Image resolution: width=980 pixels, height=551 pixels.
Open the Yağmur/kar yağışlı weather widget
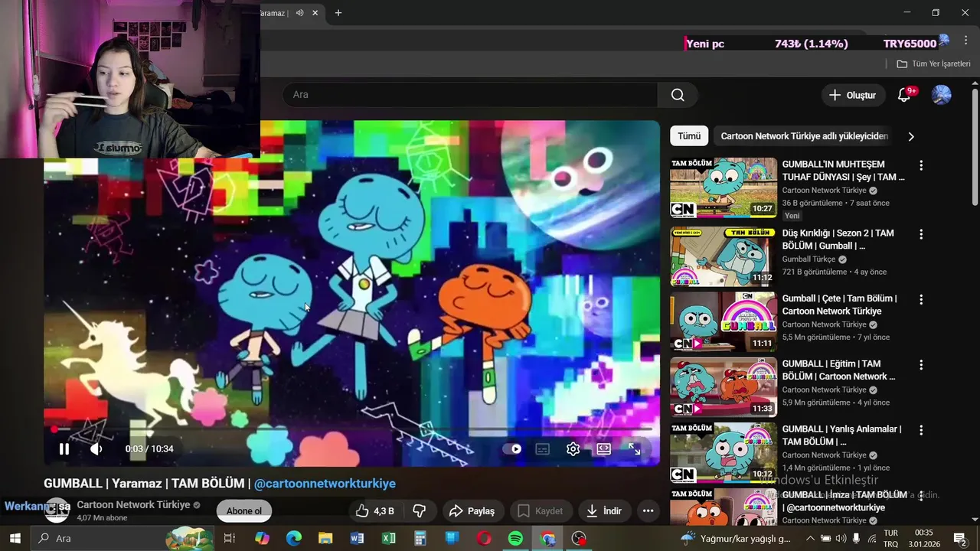click(x=736, y=538)
